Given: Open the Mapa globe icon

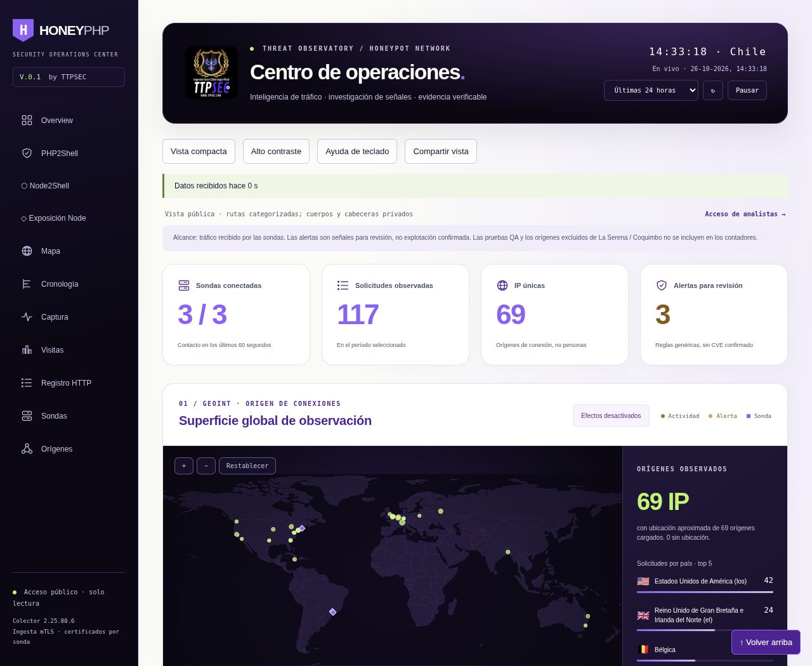Looking at the screenshot, I should tap(27, 251).
